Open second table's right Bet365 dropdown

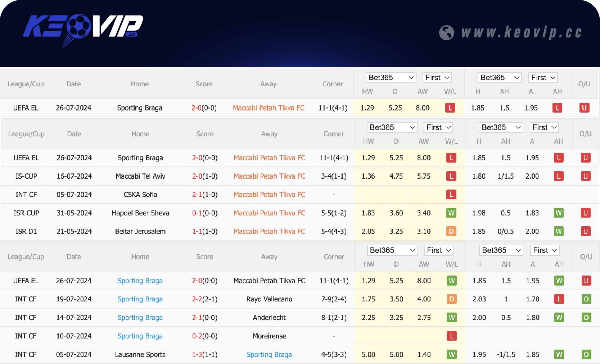[501, 127]
